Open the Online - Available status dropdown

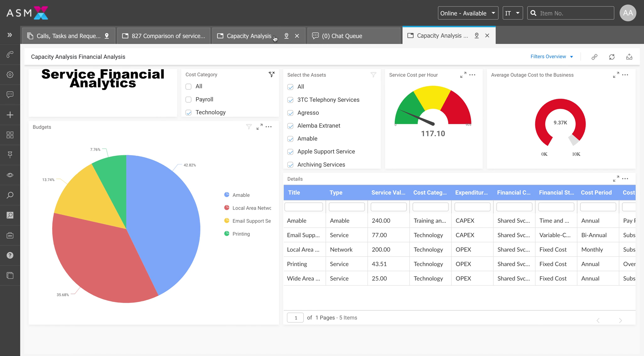point(468,13)
